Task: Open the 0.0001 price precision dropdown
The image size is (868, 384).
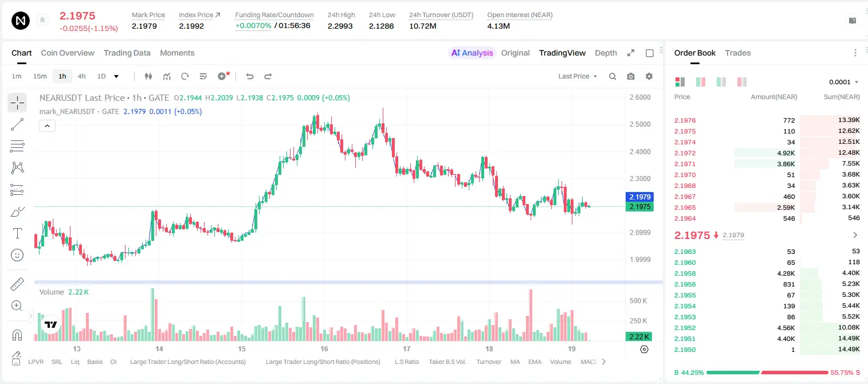Action: click(x=844, y=82)
